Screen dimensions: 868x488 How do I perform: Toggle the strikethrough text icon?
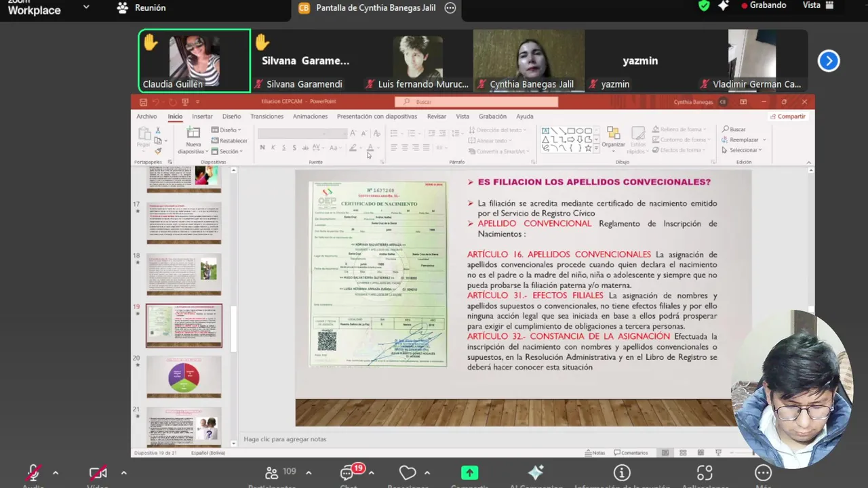click(306, 147)
